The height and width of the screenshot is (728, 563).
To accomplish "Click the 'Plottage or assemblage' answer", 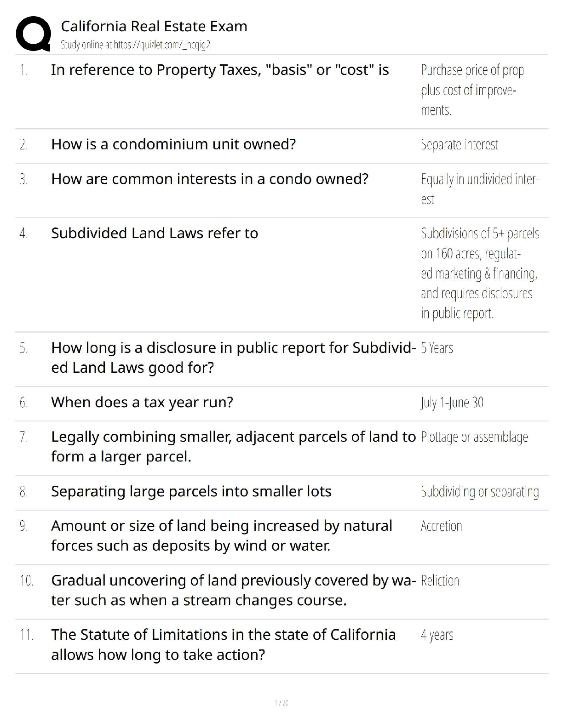I will (474, 437).
